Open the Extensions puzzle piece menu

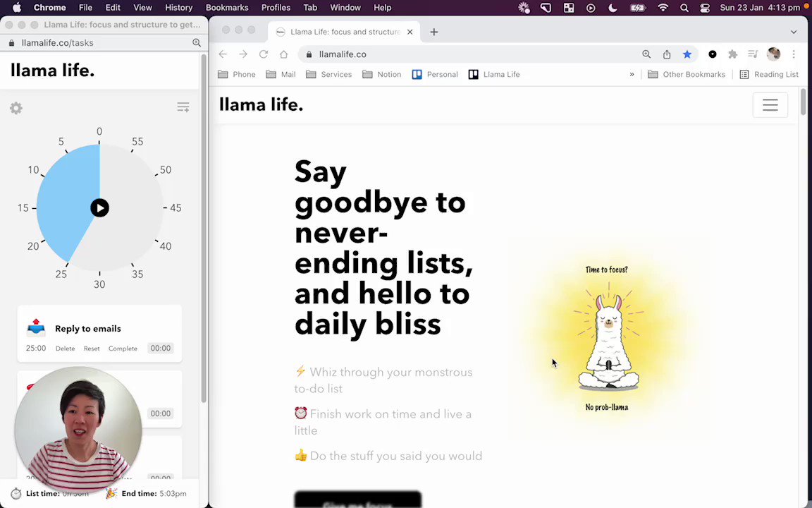733,54
